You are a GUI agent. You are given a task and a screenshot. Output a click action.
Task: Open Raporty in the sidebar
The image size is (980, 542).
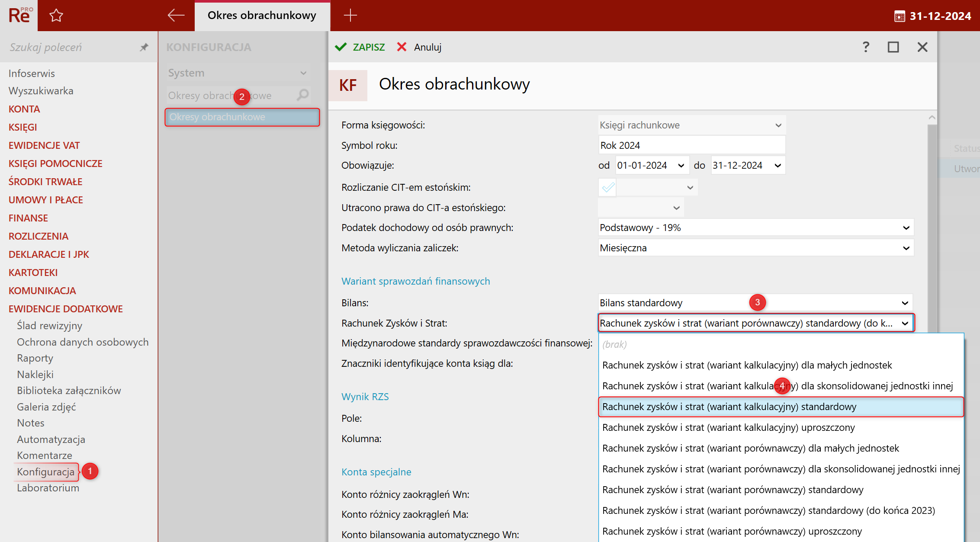click(x=35, y=358)
